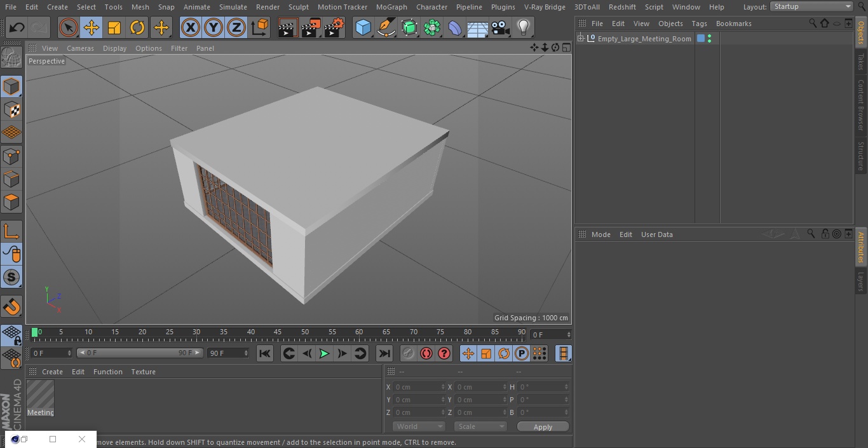Add a Light object

coord(524,28)
